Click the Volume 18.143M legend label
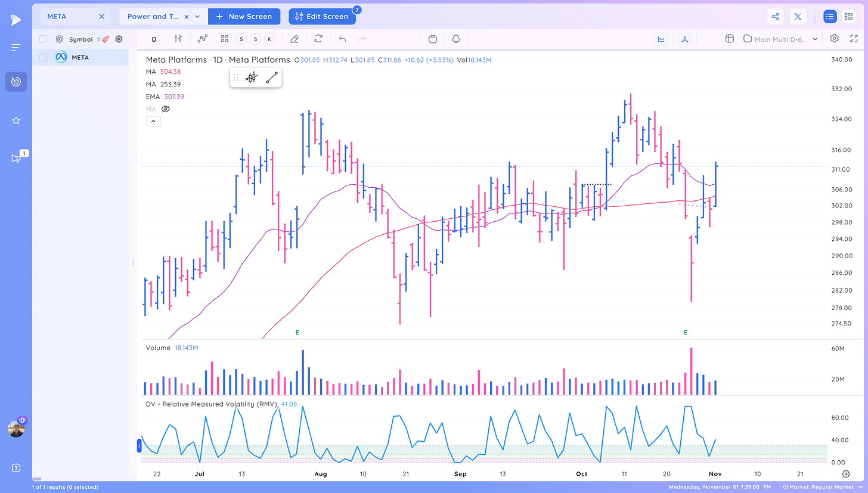This screenshot has height=493, width=868. click(172, 348)
